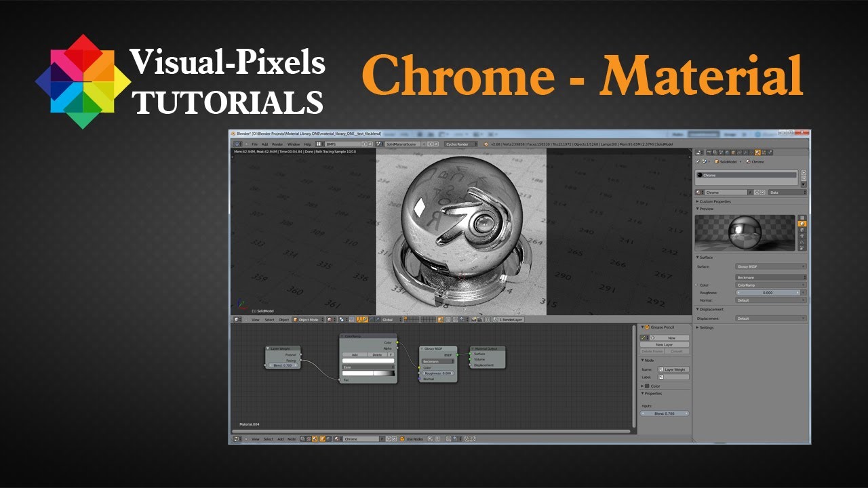Click the ColorRamp gradient bar in node
868x488 pixels.
point(368,373)
